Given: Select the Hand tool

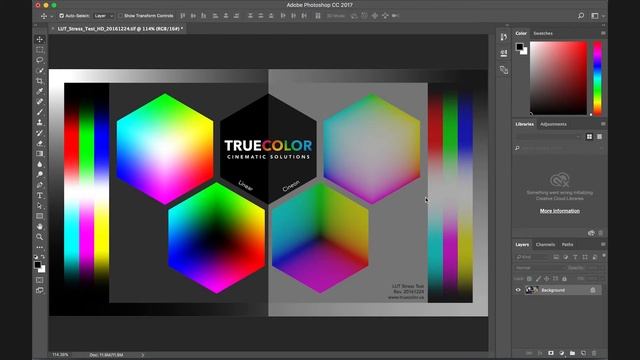Looking at the screenshot, I should pyautogui.click(x=40, y=227).
